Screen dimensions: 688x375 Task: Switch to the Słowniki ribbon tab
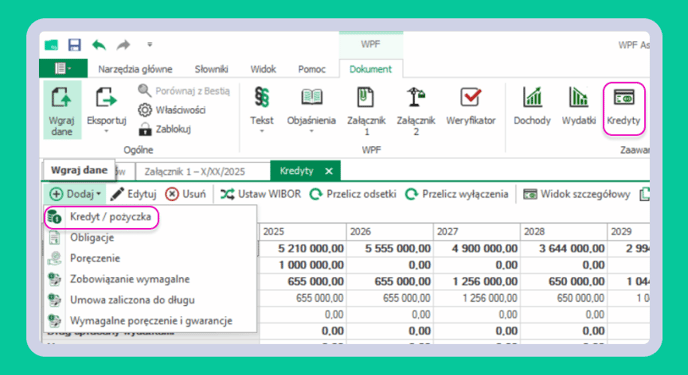pyautogui.click(x=211, y=69)
